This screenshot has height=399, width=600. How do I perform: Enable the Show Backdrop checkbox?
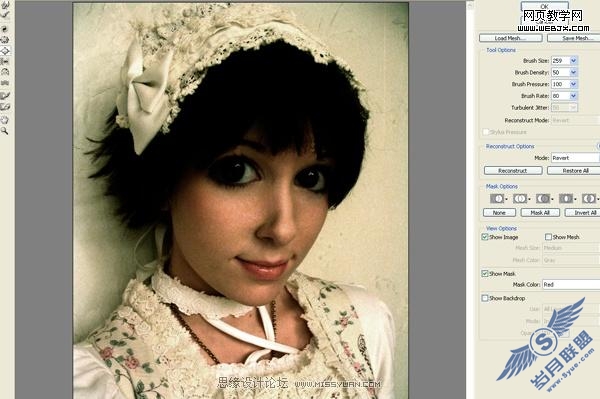tap(485, 298)
